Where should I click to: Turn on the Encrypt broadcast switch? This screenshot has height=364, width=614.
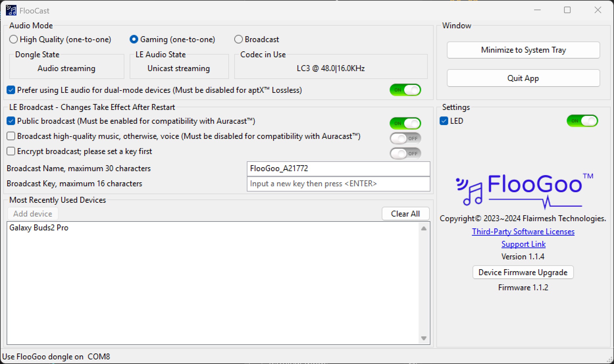405,154
